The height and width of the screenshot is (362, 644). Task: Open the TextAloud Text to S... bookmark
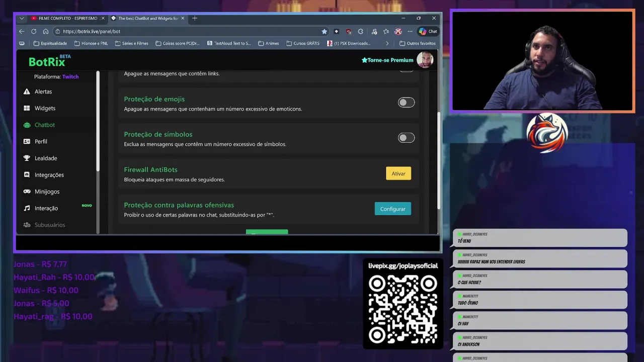point(229,43)
